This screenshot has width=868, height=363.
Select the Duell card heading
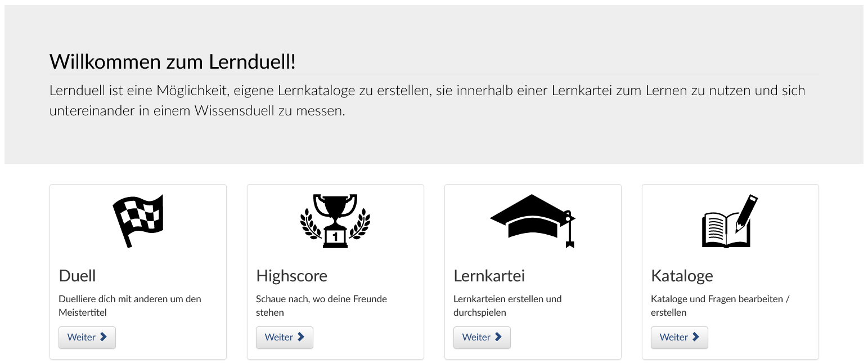click(x=78, y=276)
